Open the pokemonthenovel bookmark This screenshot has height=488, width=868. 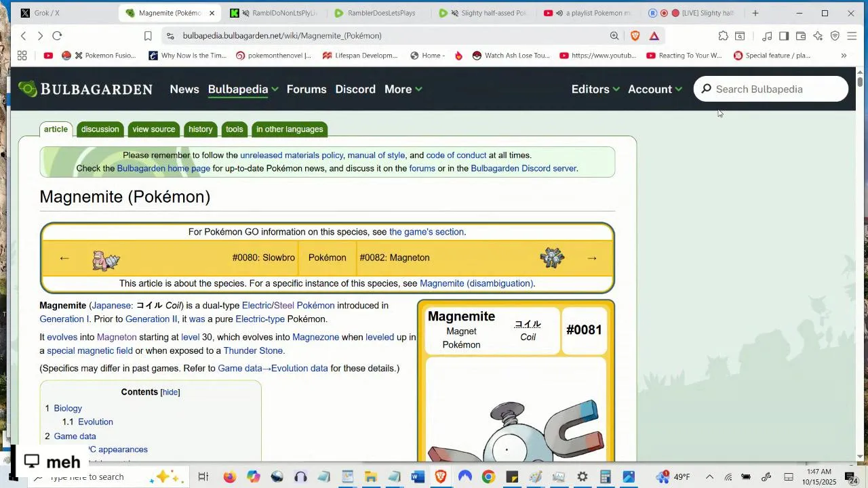(273, 56)
